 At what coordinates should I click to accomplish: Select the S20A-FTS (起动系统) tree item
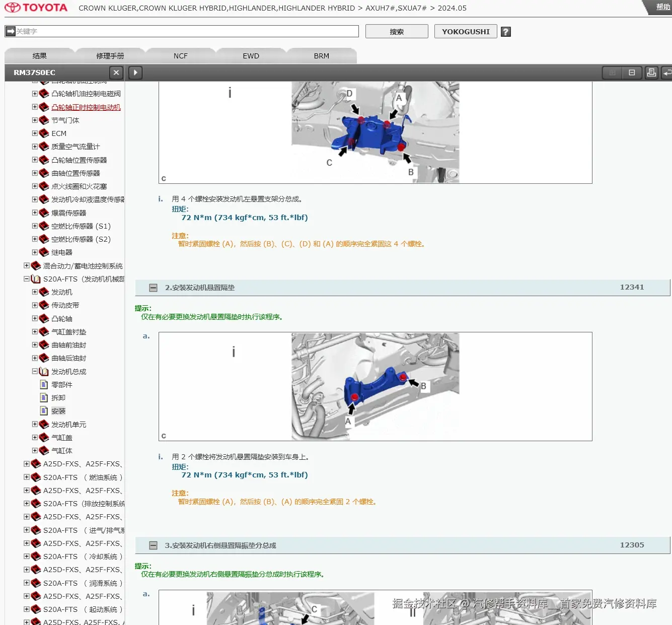83,609
